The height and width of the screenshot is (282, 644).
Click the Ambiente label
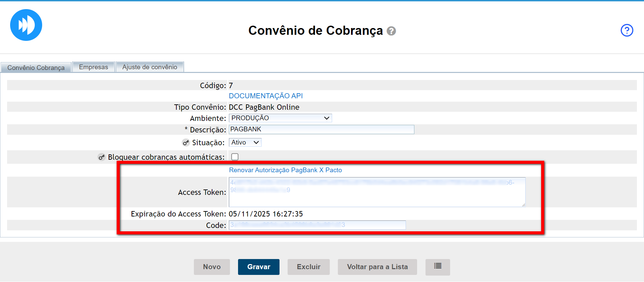tap(208, 118)
